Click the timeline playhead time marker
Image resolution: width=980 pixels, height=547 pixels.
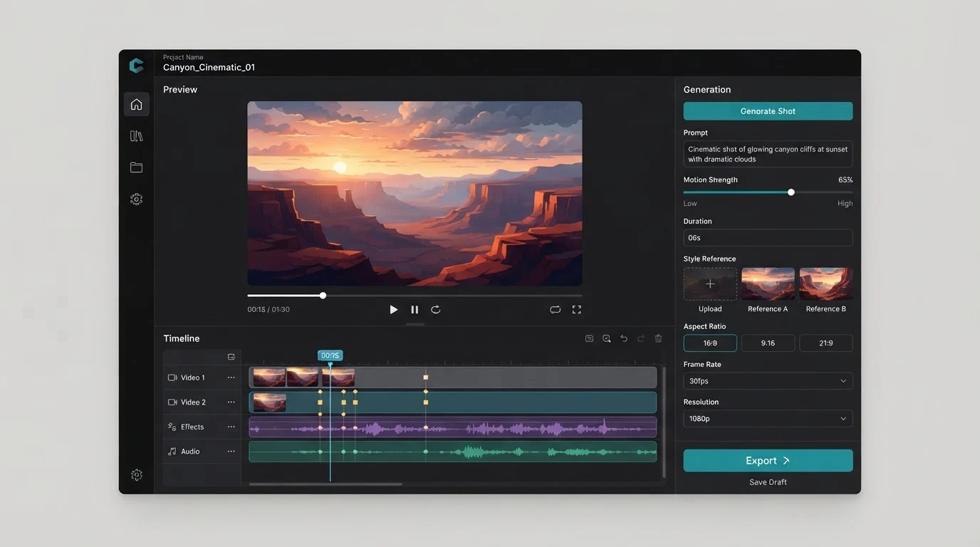[330, 355]
